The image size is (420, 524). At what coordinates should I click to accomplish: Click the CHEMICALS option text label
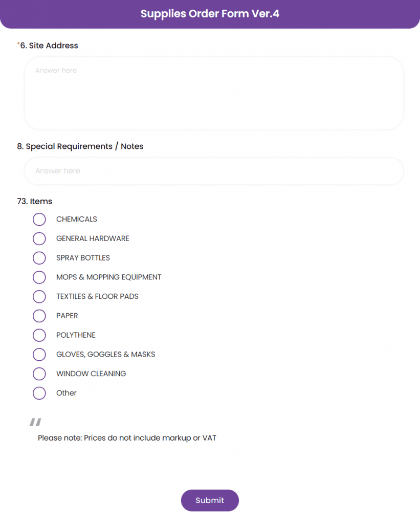click(76, 219)
